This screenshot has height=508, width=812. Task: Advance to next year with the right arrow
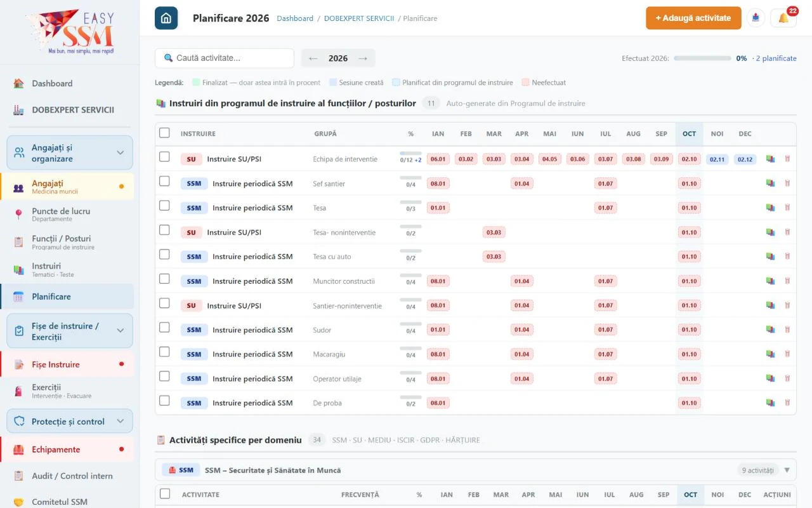pyautogui.click(x=363, y=58)
